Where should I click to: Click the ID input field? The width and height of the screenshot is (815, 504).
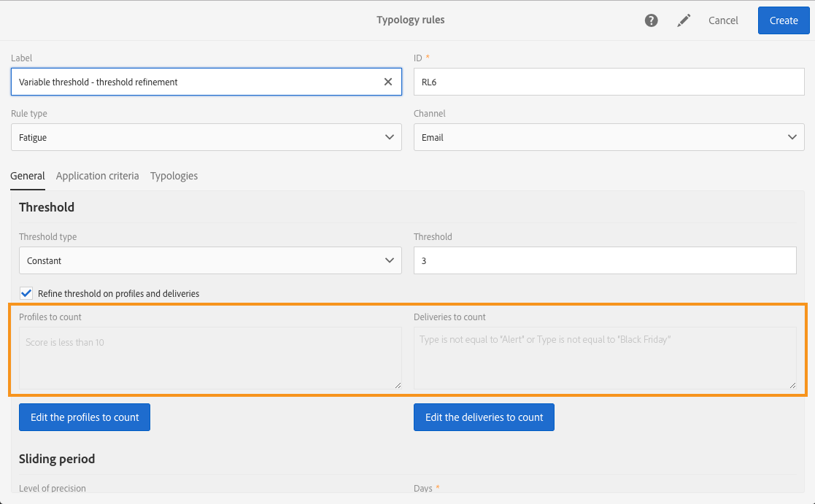pos(609,82)
